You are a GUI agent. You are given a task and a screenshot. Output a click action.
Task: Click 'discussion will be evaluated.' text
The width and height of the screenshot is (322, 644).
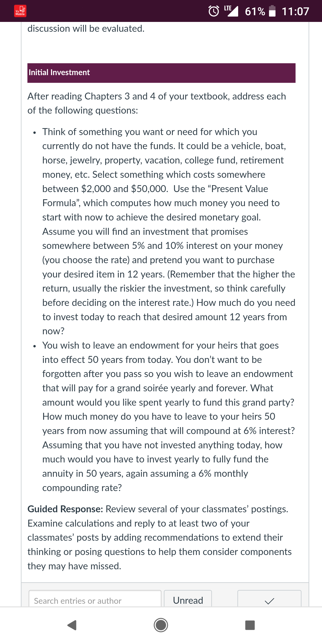(x=86, y=28)
